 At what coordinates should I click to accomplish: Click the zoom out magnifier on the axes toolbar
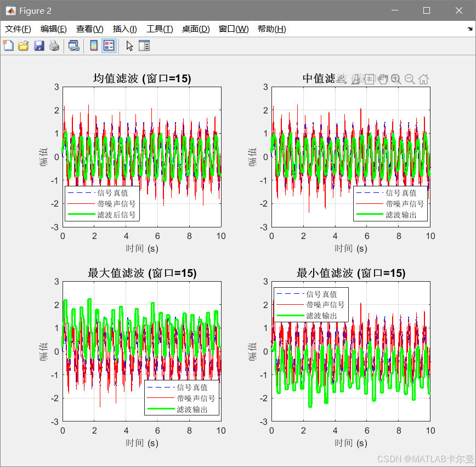point(410,79)
